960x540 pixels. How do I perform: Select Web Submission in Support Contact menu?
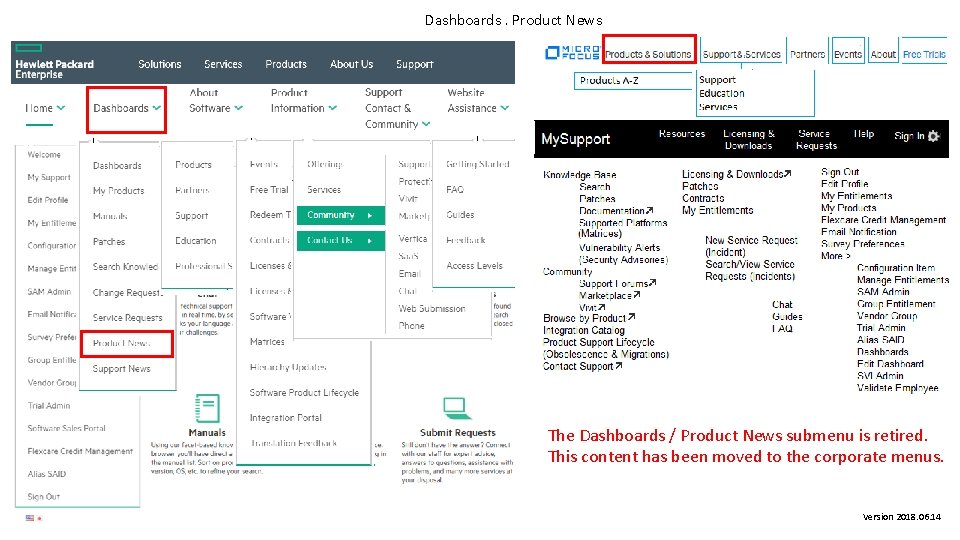click(x=432, y=309)
